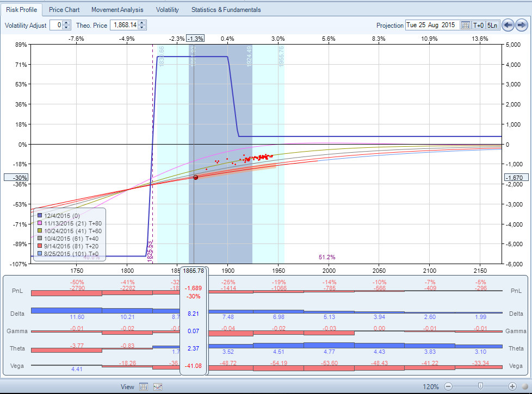Image resolution: width=532 pixels, height=394 pixels.
Task: Open the Projection date calendar picker
Action: 466,25
